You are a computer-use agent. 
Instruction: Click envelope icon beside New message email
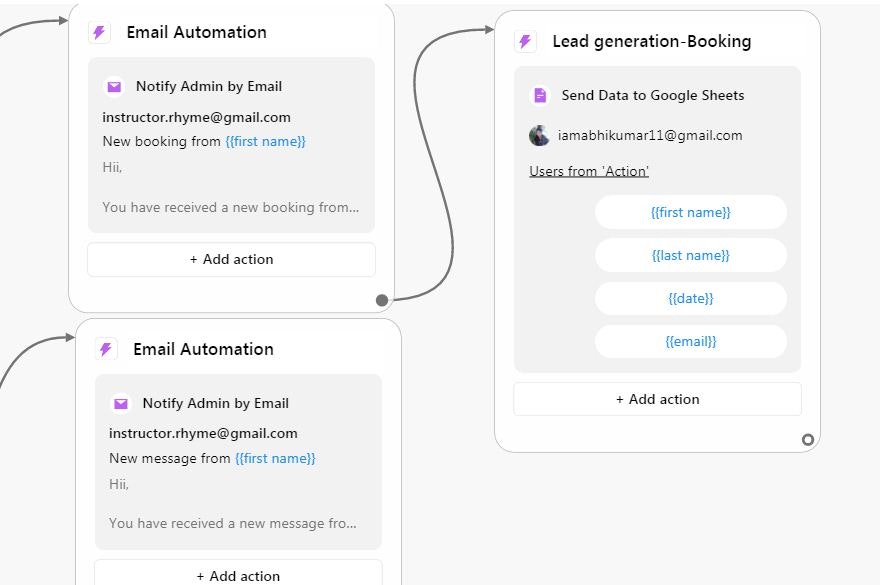point(121,404)
